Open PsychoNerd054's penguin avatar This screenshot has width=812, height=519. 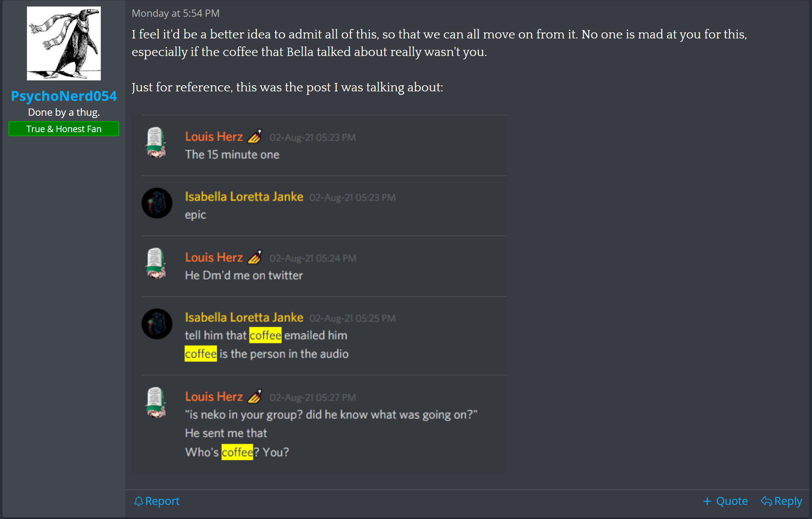point(64,43)
